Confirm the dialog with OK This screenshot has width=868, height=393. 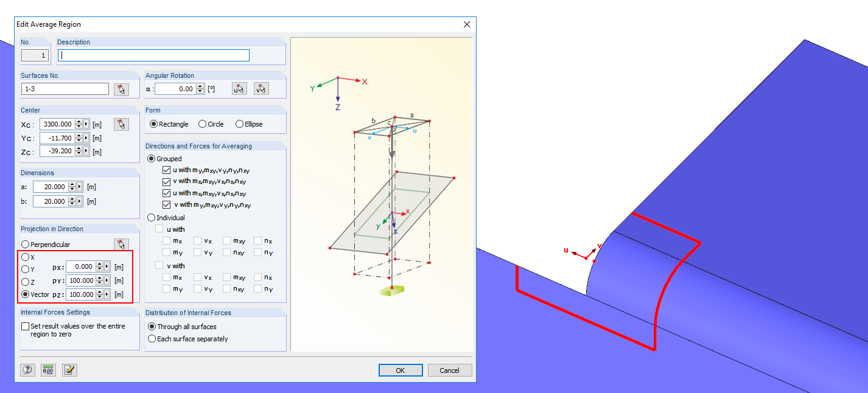tap(401, 370)
